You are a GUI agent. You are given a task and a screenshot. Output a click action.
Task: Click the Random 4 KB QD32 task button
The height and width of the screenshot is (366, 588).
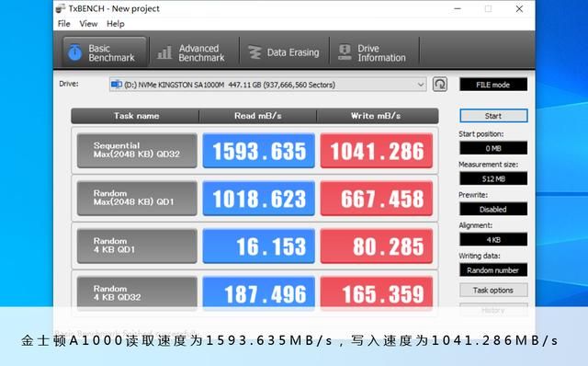tap(137, 293)
